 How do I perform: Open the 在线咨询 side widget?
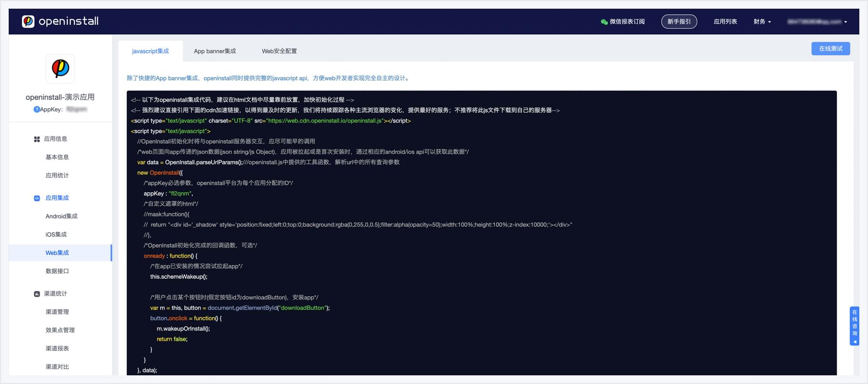(854, 326)
